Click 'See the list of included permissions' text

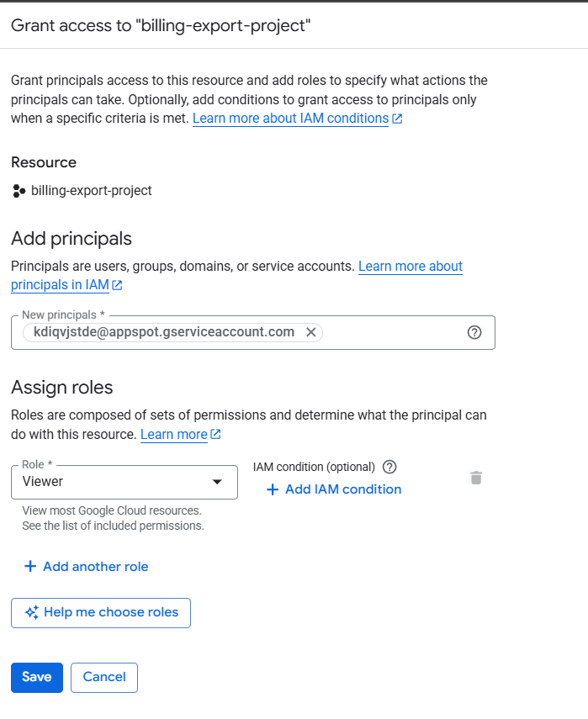[113, 526]
